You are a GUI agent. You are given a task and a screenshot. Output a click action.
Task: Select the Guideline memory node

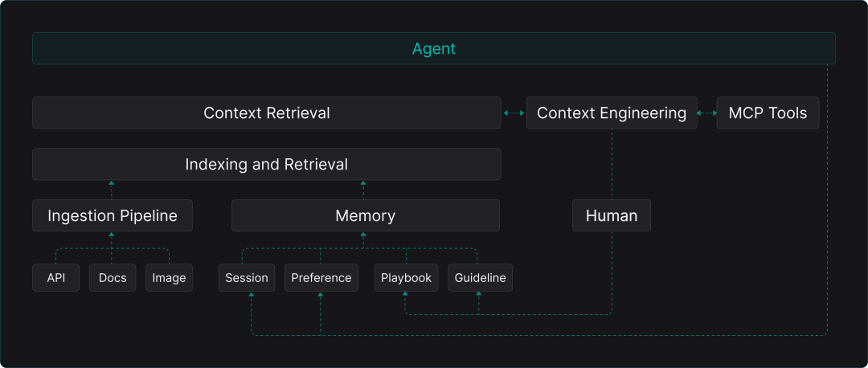tap(480, 277)
